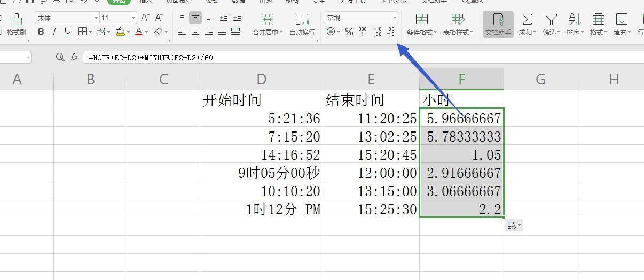Image resolution: width=644 pixels, height=280 pixels.
Task: Toggle italic formatting
Action: 54,32
